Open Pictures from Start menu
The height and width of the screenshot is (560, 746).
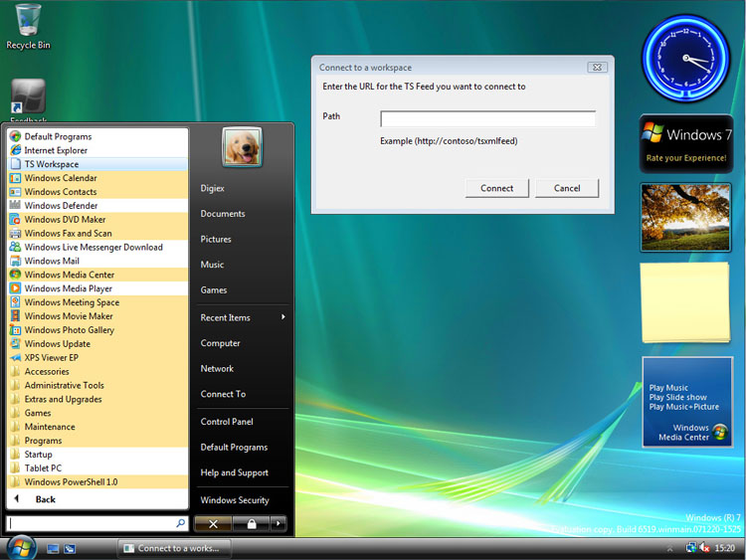[216, 239]
